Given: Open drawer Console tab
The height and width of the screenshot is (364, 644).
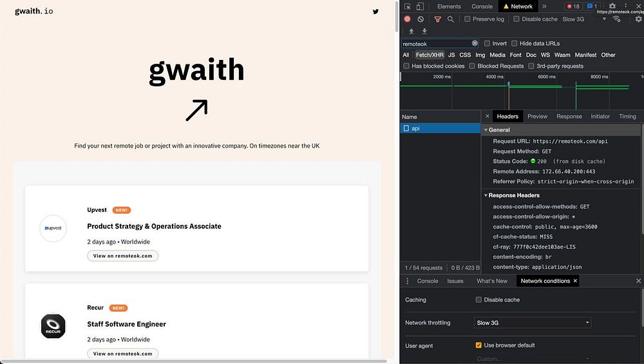Looking at the screenshot, I should point(428,281).
